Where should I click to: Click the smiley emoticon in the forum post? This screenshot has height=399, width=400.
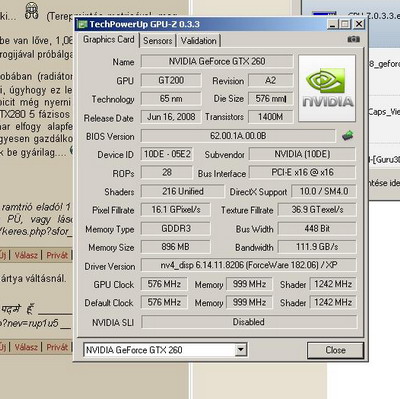pyautogui.click(x=32, y=10)
